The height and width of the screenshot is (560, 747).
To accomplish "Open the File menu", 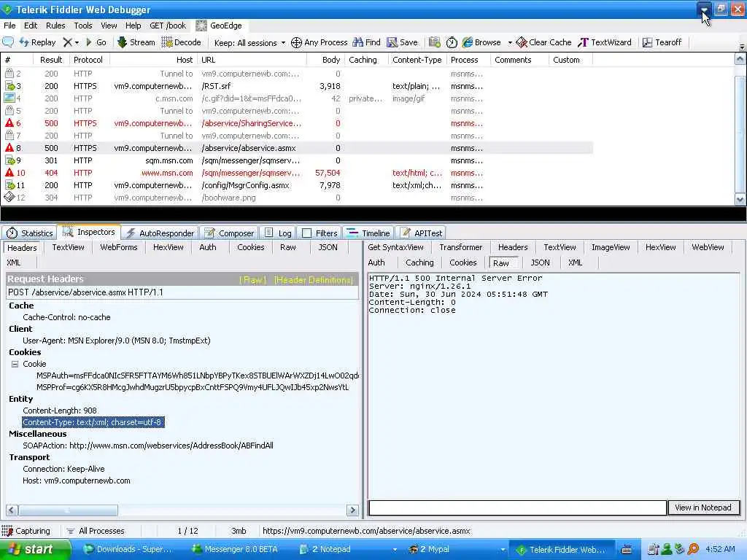I will pyautogui.click(x=9, y=26).
